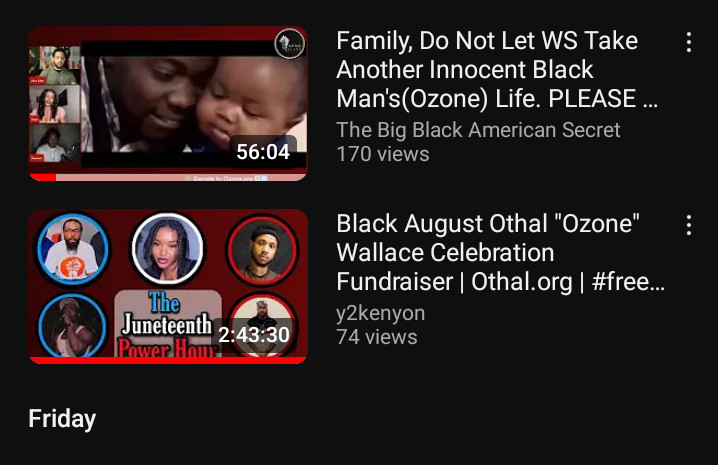Click the 2:43:30 duration badge
This screenshot has height=465, width=718.
[x=254, y=335]
